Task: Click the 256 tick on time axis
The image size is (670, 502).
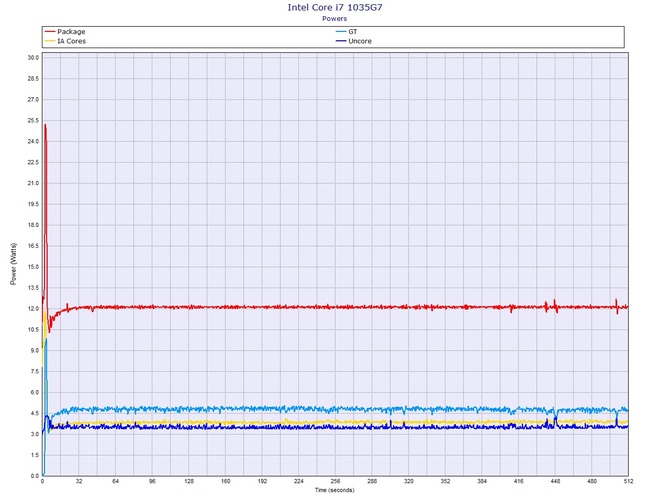Action: [x=335, y=481]
